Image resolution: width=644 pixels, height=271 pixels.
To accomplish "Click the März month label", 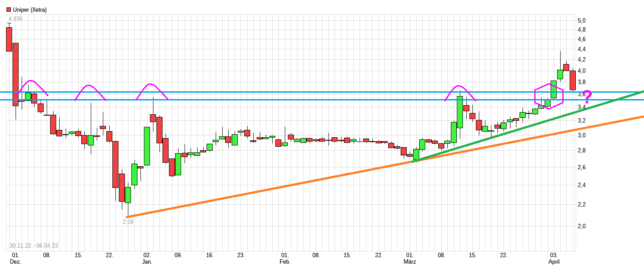I will pos(410,262).
